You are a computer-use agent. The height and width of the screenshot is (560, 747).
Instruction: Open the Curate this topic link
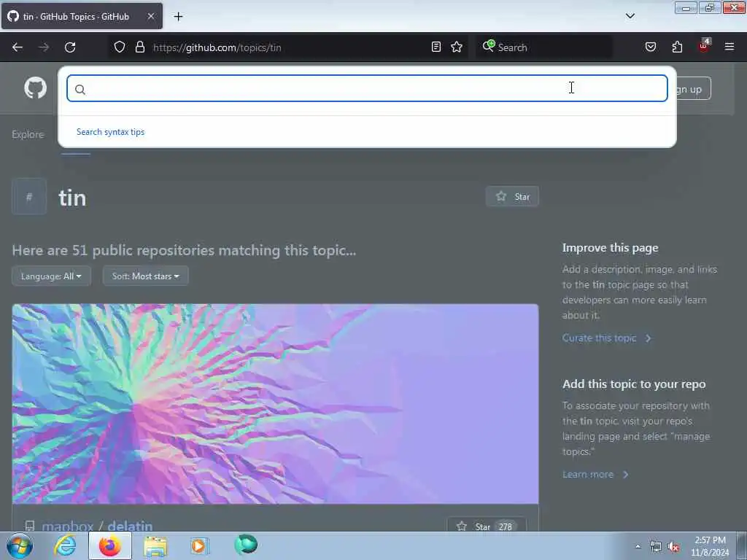pos(606,338)
